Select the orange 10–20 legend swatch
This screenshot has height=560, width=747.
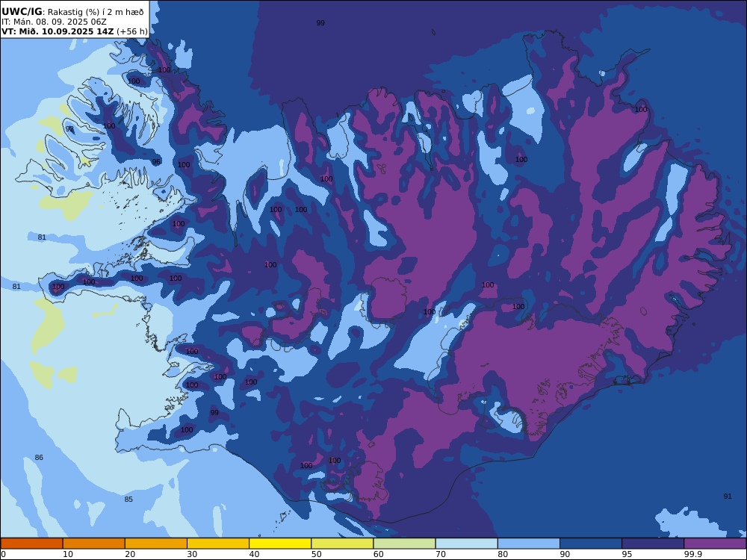94,544
